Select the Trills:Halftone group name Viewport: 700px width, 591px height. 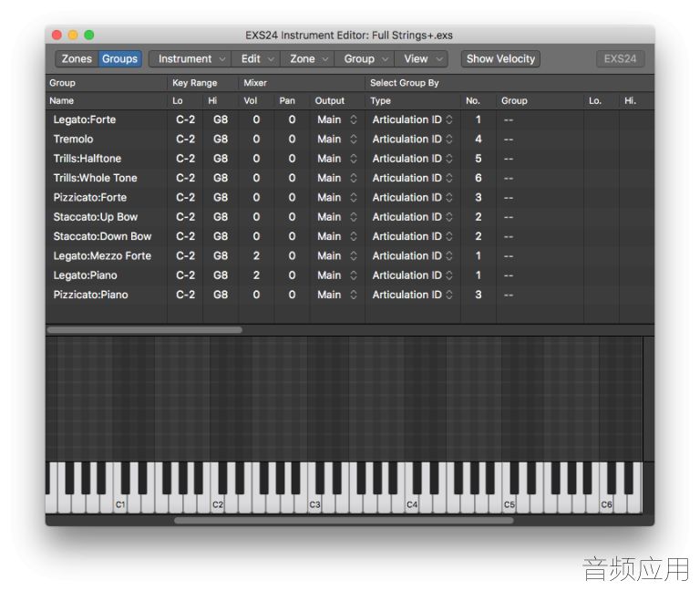pos(87,159)
